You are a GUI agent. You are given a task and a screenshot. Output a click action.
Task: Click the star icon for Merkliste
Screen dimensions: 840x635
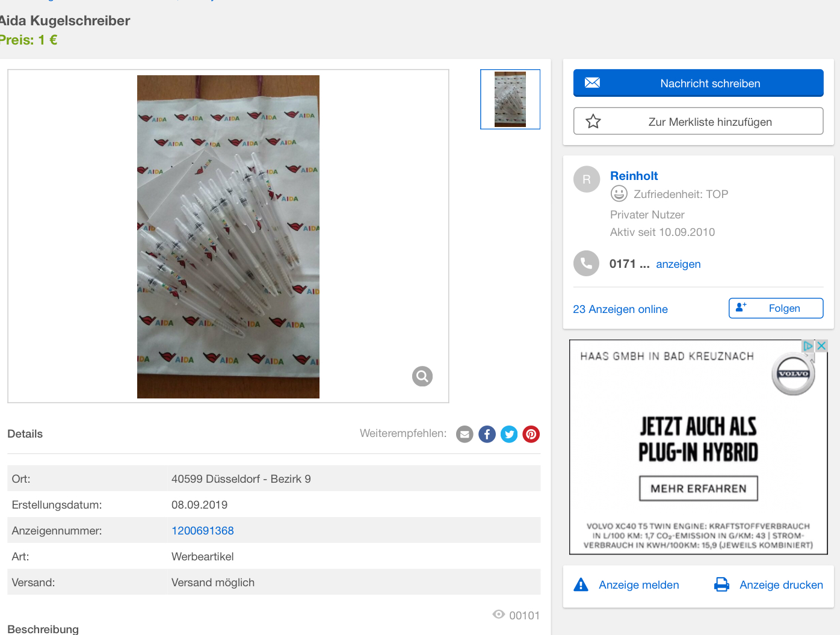pos(593,122)
